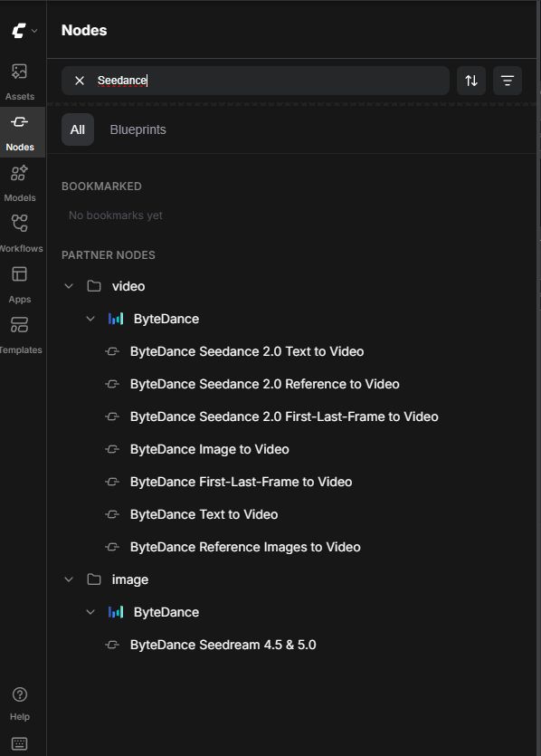Collapse ByteDance group under image
Screen dimensions: 541x756
click(90, 612)
